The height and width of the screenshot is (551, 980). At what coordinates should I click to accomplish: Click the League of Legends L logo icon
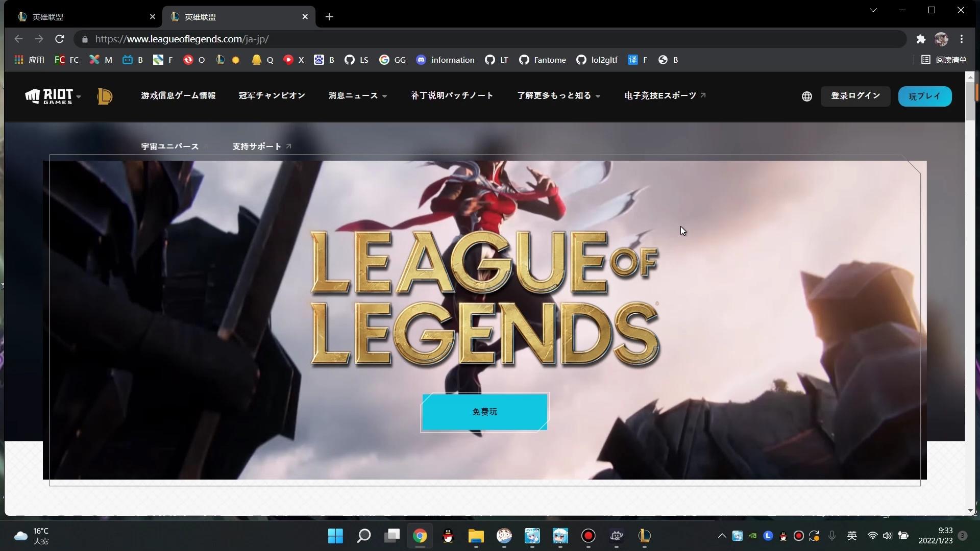click(105, 96)
